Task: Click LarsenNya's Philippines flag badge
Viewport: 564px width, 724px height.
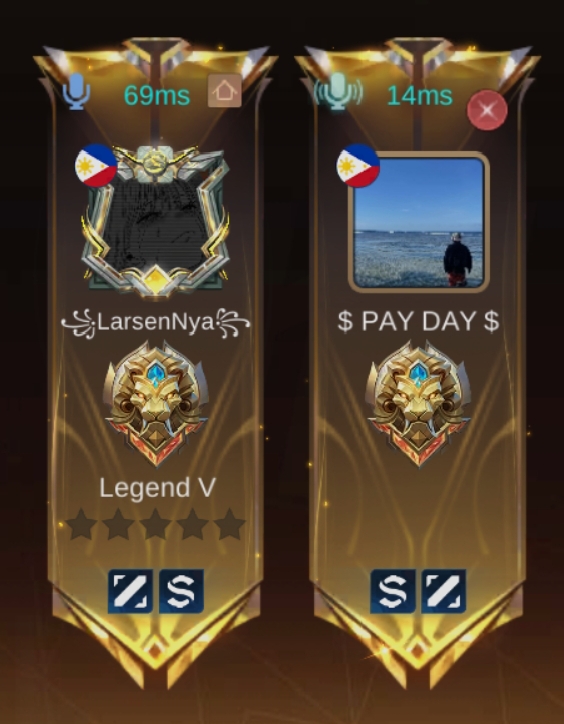Action: 96,165
